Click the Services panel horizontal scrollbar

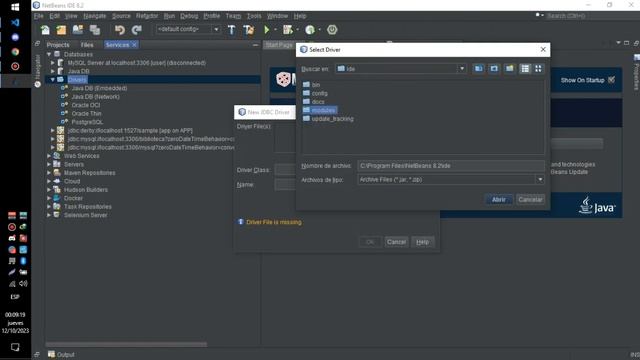126,344
